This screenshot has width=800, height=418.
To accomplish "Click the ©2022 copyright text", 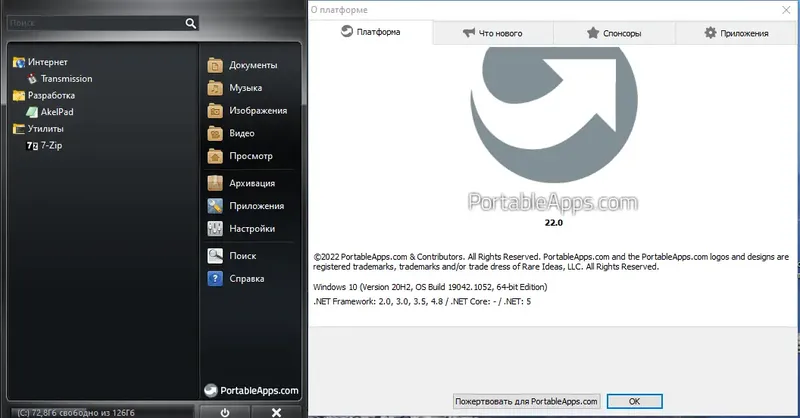I will [x=551, y=262].
